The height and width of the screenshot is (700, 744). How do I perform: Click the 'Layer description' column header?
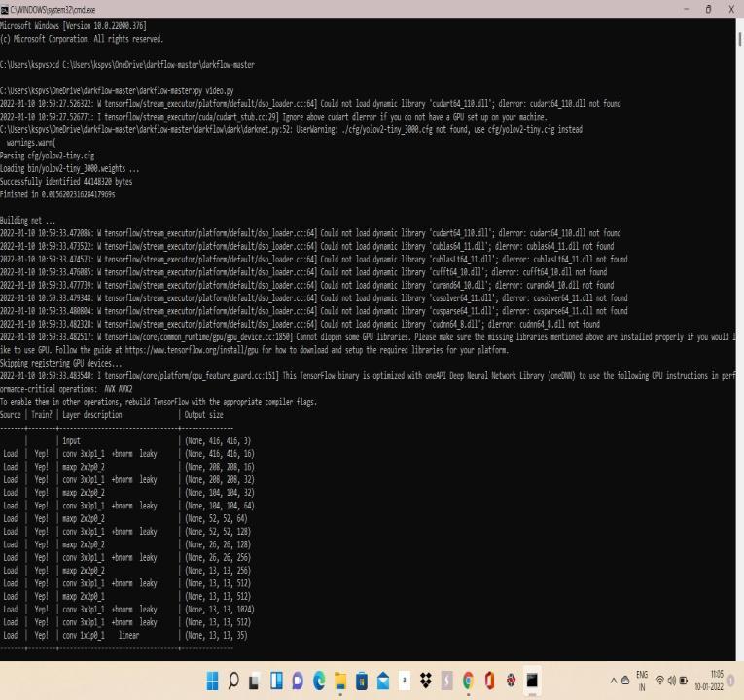92,414
